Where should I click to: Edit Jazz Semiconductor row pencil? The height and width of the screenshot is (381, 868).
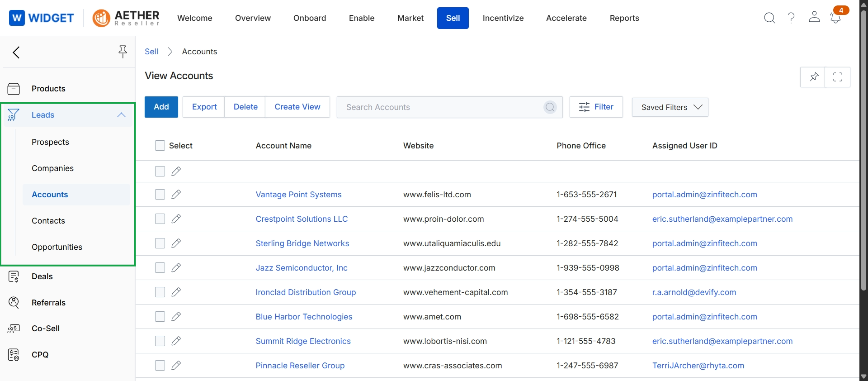coord(176,268)
